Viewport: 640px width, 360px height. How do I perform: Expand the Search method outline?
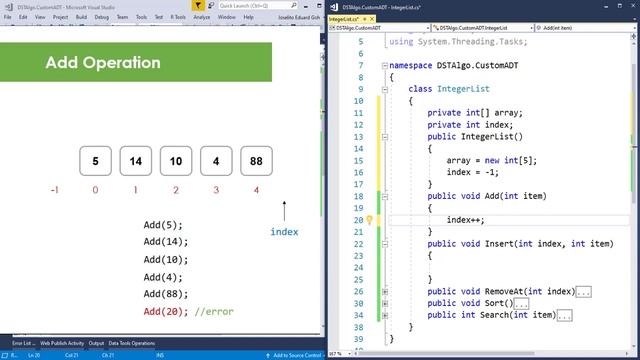point(384,316)
